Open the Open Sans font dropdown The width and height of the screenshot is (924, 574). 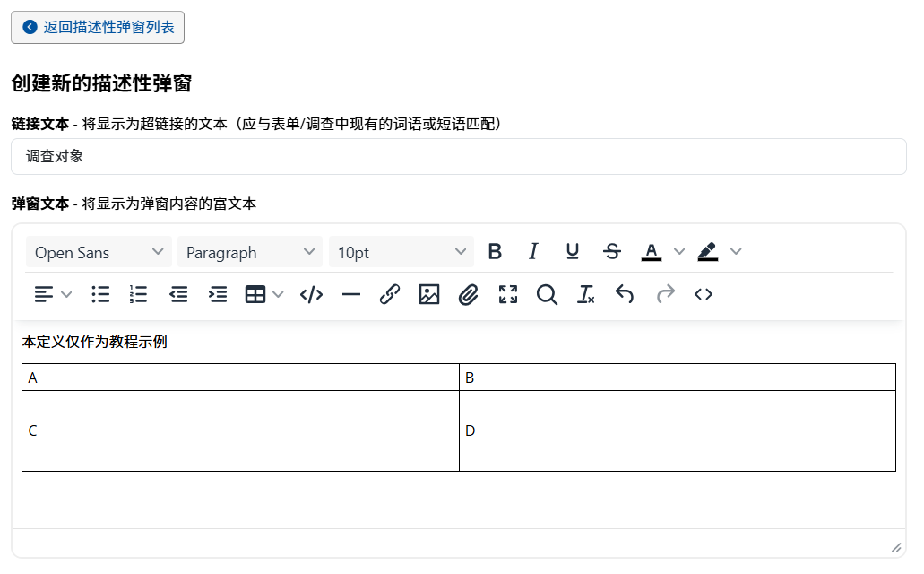click(x=99, y=252)
